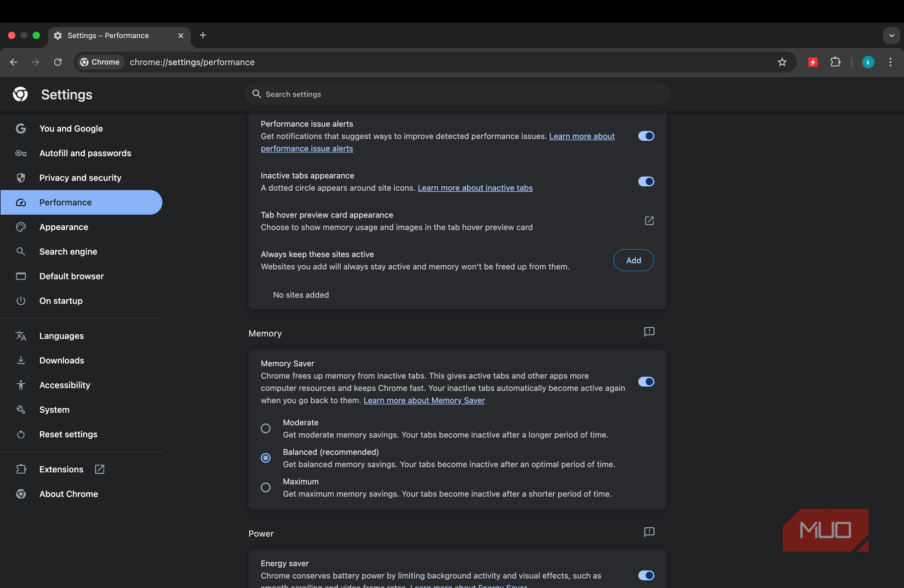This screenshot has height=588, width=904.
Task: Bookmark this page with the star icon
Action: (x=782, y=62)
